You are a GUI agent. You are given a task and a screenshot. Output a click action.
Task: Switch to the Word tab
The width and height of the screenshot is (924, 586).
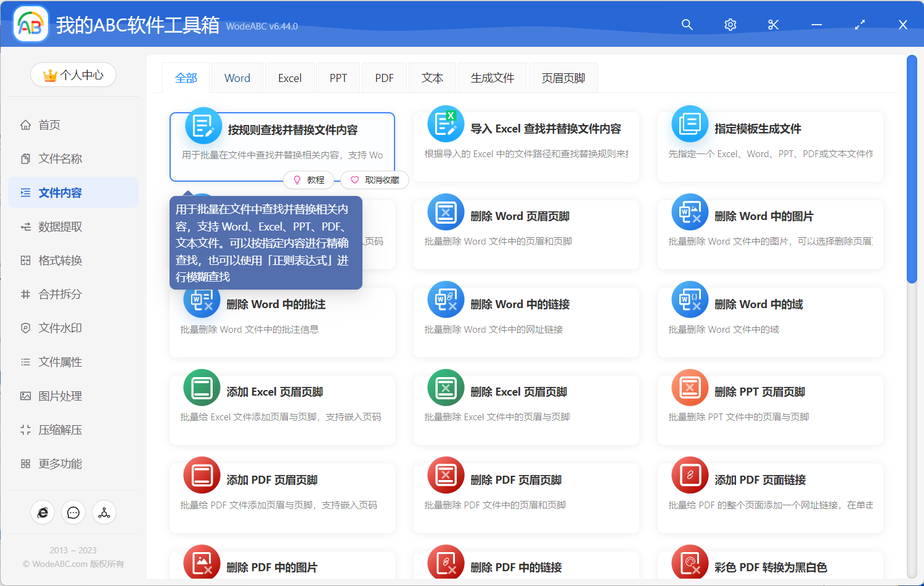[x=237, y=78]
